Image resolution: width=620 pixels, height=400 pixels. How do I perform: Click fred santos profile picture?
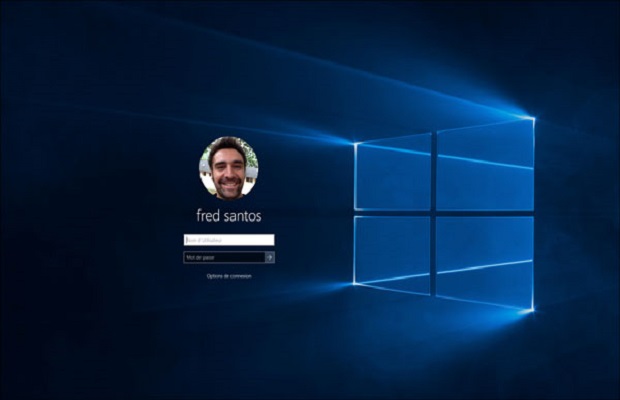tap(229, 168)
